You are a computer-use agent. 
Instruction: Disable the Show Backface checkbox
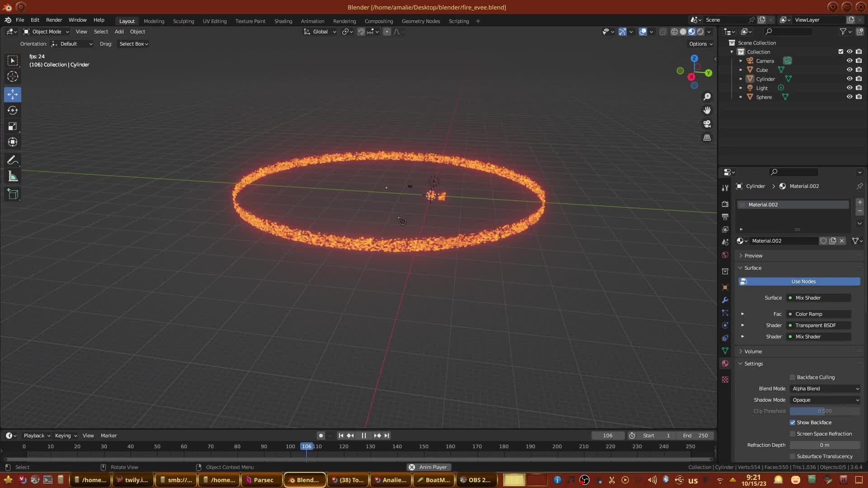point(793,422)
